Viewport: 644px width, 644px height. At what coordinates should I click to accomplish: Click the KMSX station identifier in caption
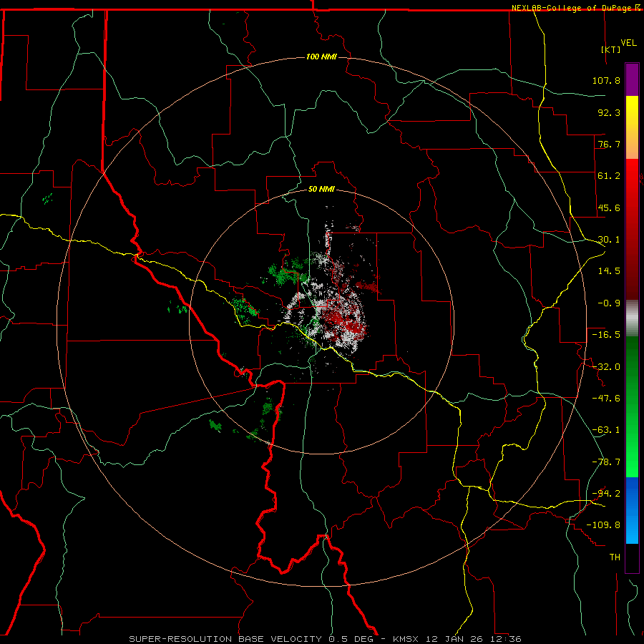(406, 639)
